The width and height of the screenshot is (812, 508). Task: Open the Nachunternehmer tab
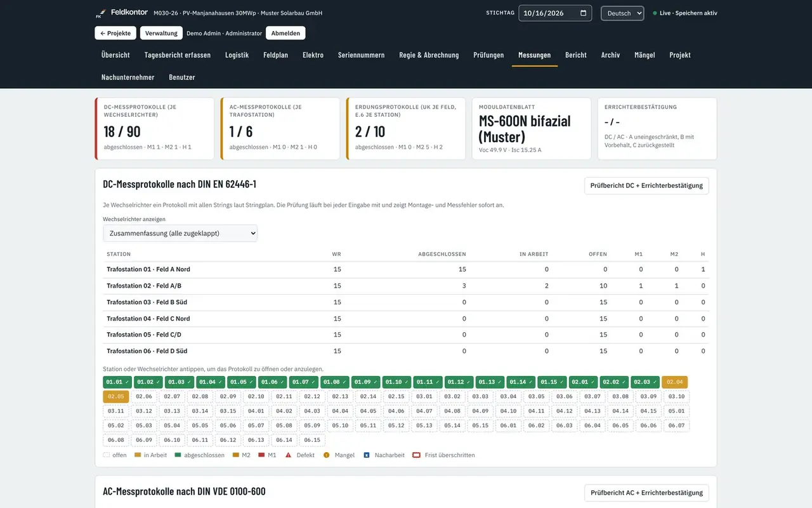click(128, 77)
